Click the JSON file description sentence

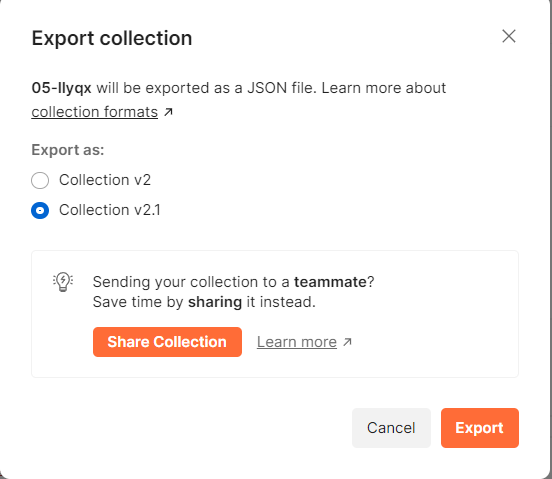click(239, 100)
